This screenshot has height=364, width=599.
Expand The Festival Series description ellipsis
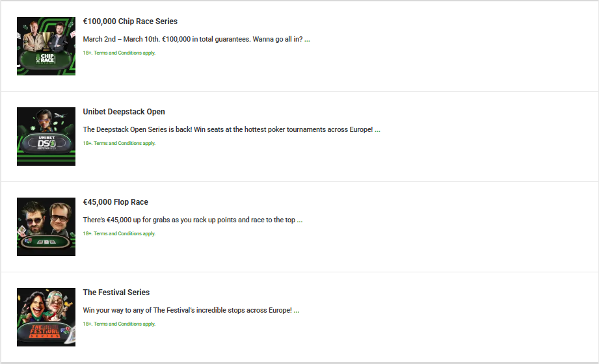297,311
